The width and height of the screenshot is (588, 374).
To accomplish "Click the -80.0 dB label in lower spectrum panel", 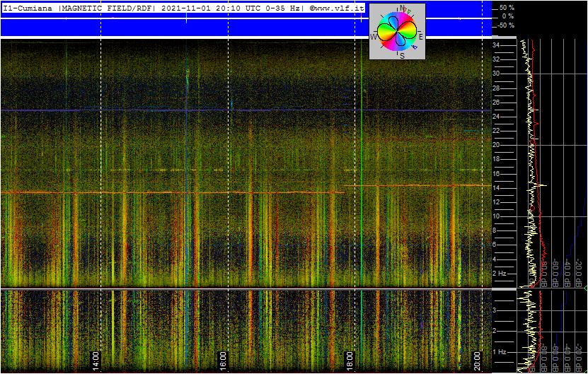I will tap(543, 358).
